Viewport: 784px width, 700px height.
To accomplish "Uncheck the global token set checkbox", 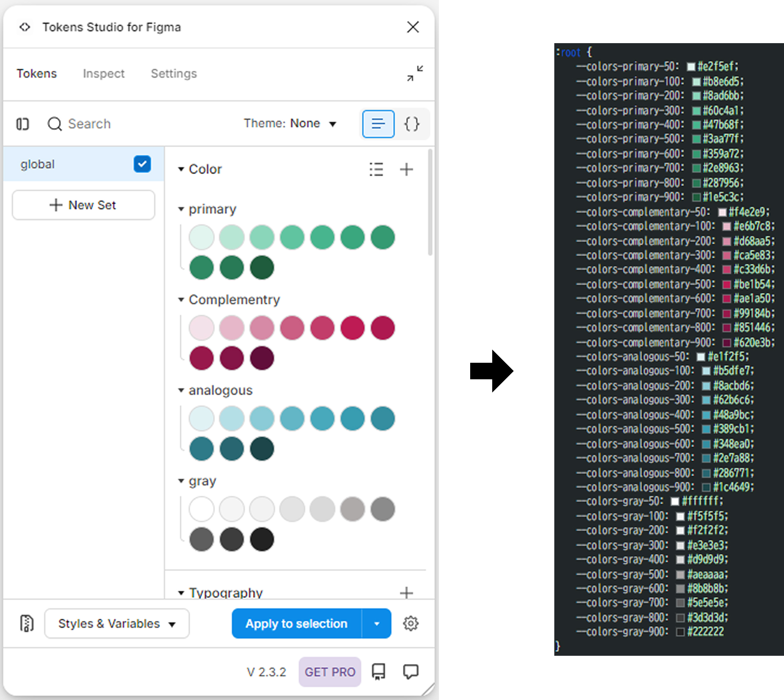I will coord(142,164).
